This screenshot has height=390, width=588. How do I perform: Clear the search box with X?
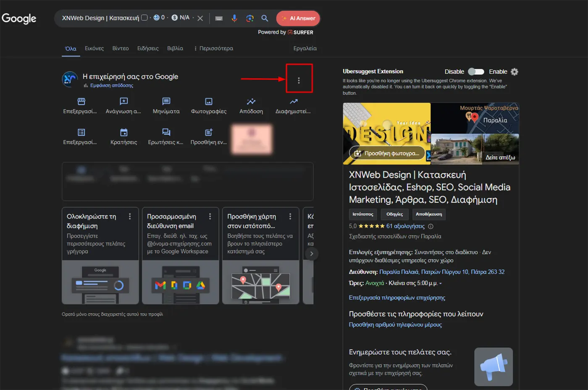(200, 18)
